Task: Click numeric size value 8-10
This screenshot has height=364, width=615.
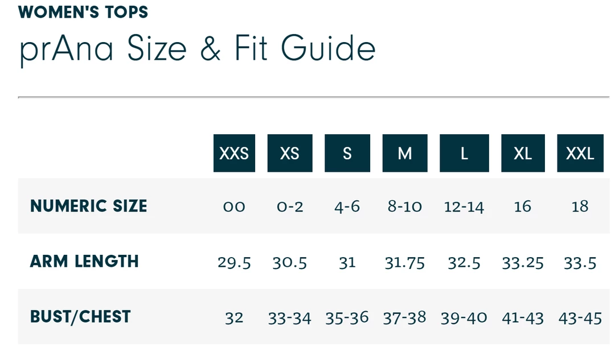Action: tap(405, 206)
